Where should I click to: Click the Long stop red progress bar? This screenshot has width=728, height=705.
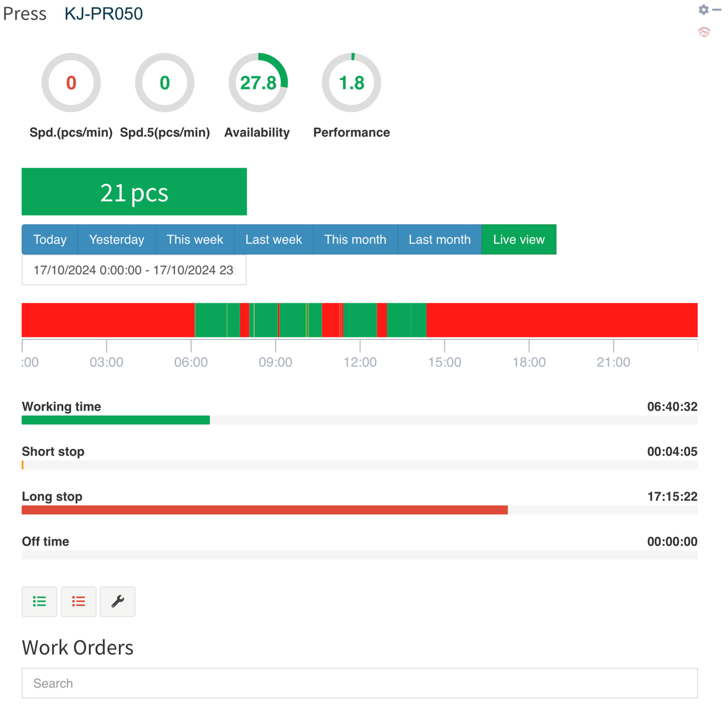tap(264, 510)
